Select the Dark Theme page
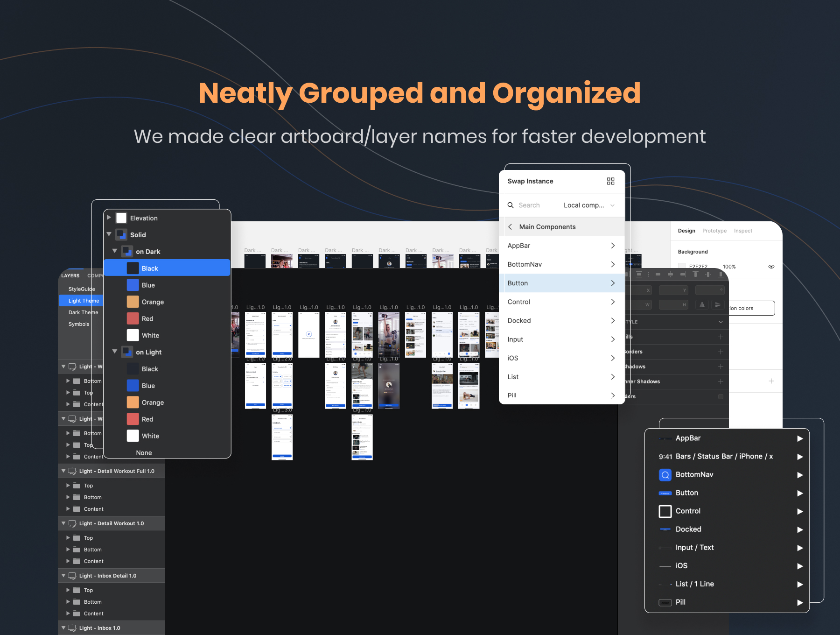The image size is (840, 635). coord(83,312)
